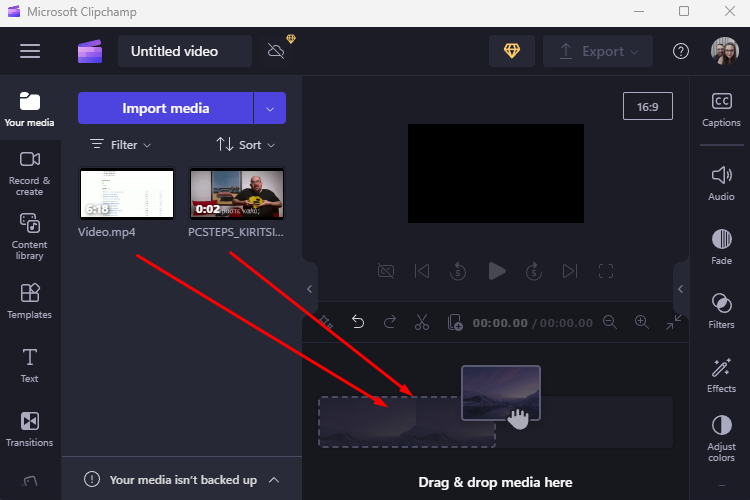The height and width of the screenshot is (500, 750).
Task: Enter fullscreen preview
Action: point(606,271)
